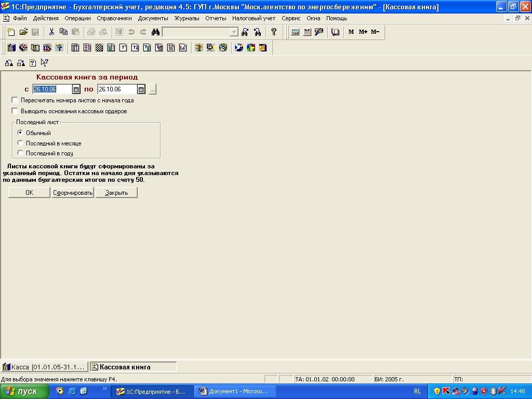The height and width of the screenshot is (399, 532).
Task: Click the open book toolbar icon
Action: pos(335,32)
